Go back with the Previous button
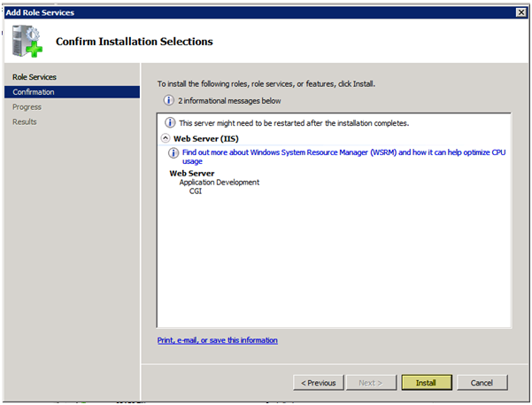Screen dimensions: 532x405 319,383
